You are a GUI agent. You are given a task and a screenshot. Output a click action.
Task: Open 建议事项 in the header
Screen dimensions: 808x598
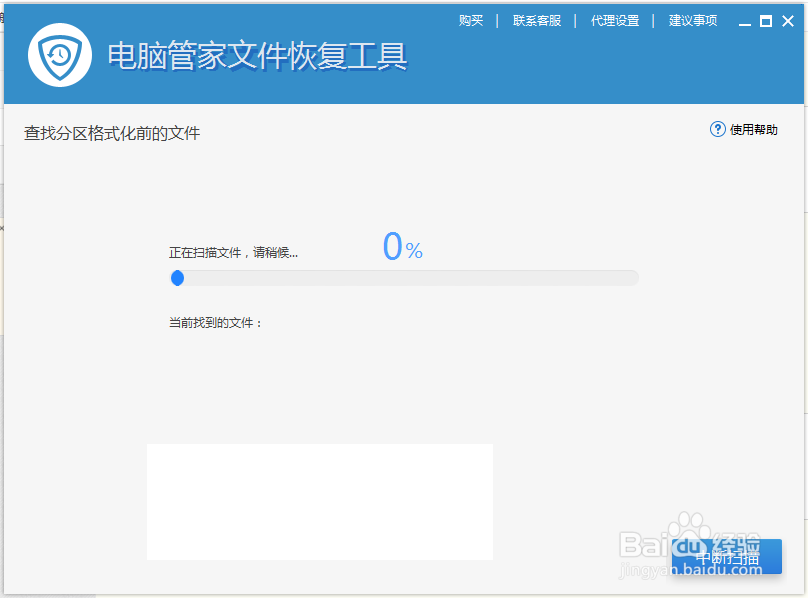tap(693, 21)
